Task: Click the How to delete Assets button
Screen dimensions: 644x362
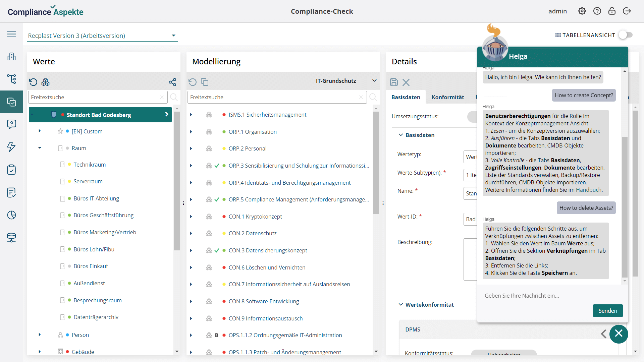Action: 586,208
